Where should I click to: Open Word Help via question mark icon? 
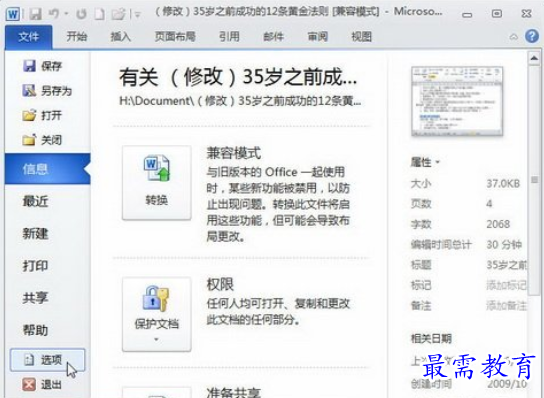(532, 36)
